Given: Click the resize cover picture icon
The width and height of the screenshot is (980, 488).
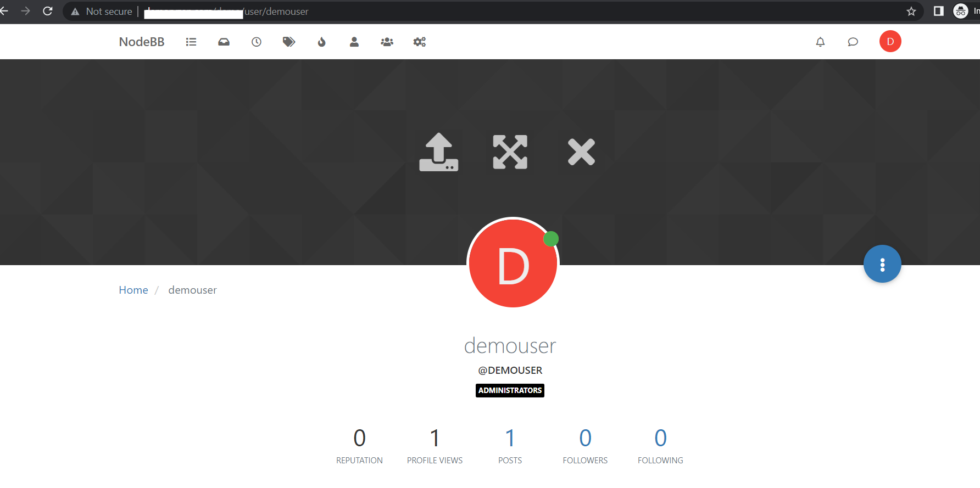Looking at the screenshot, I should pyautogui.click(x=510, y=152).
